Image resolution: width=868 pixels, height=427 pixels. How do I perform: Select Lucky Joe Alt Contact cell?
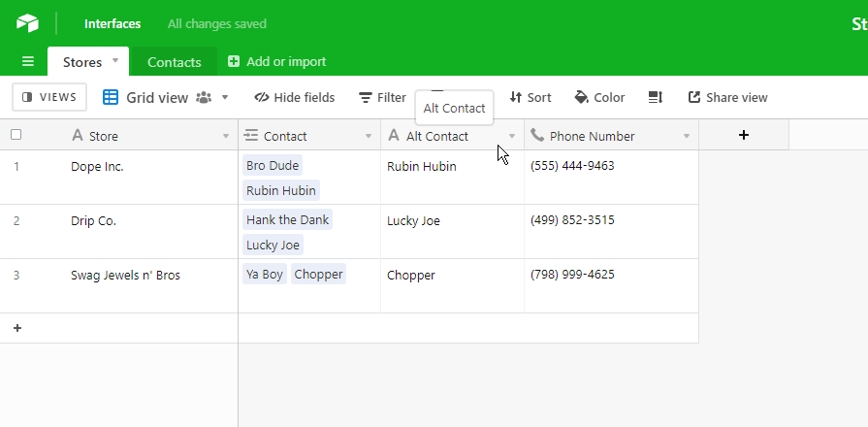[x=452, y=232]
